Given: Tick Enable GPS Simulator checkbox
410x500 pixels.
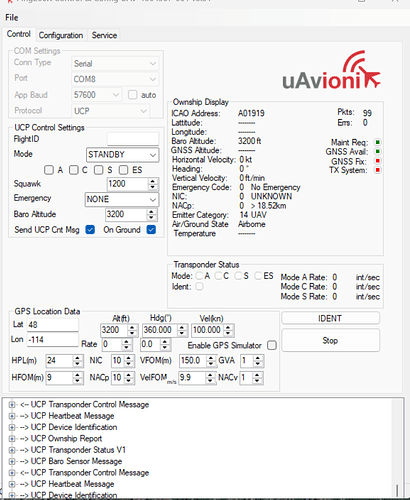Looking at the screenshot, I should pyautogui.click(x=272, y=345).
